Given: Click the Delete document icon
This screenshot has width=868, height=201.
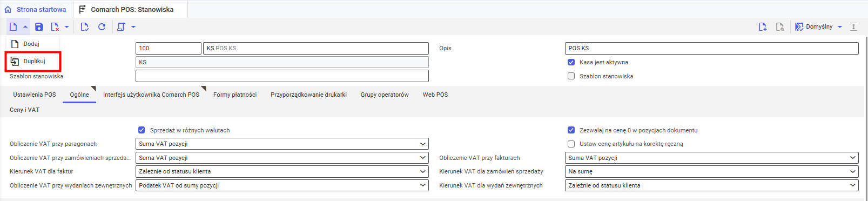Looking at the screenshot, I should [55, 26].
